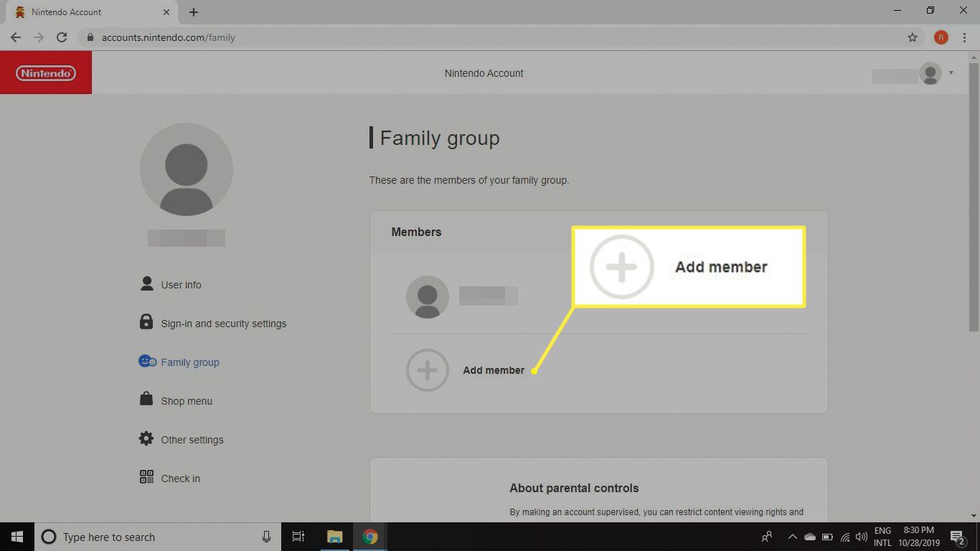
Task: Click the large profile avatar in sidebar
Action: (187, 169)
